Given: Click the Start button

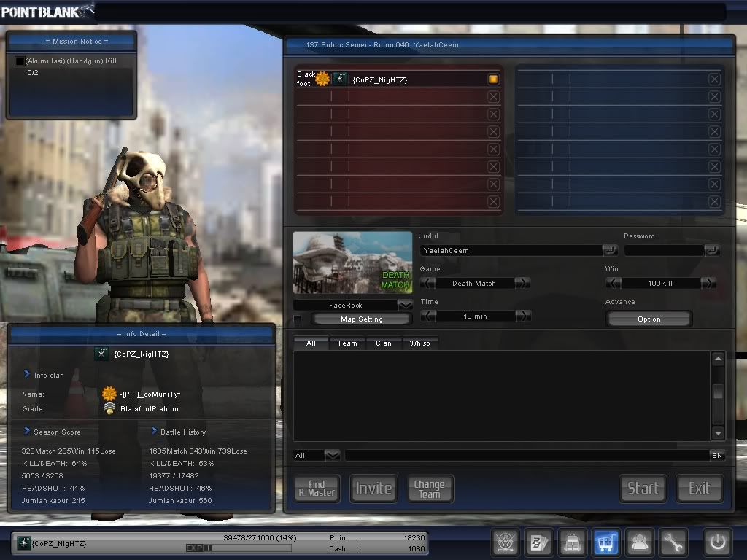Looking at the screenshot, I should pyautogui.click(x=643, y=488).
